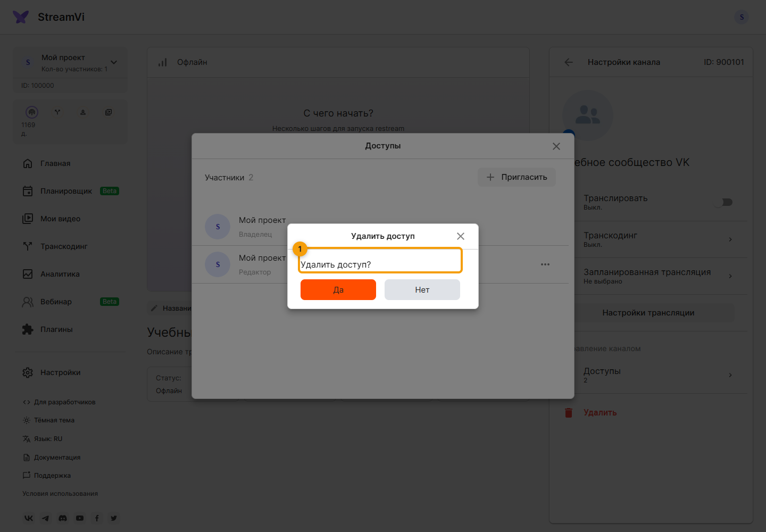
Task: Click the Настройки трансляции button
Action: pos(648,313)
